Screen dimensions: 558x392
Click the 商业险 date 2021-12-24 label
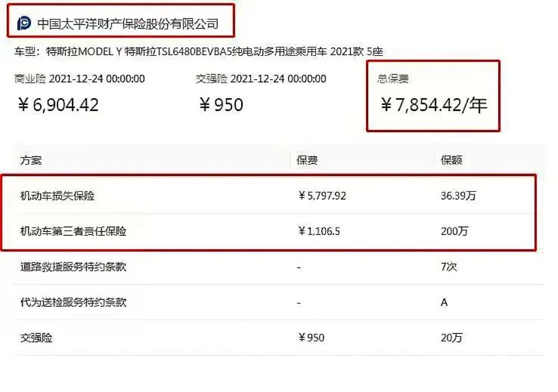pyautogui.click(x=80, y=79)
